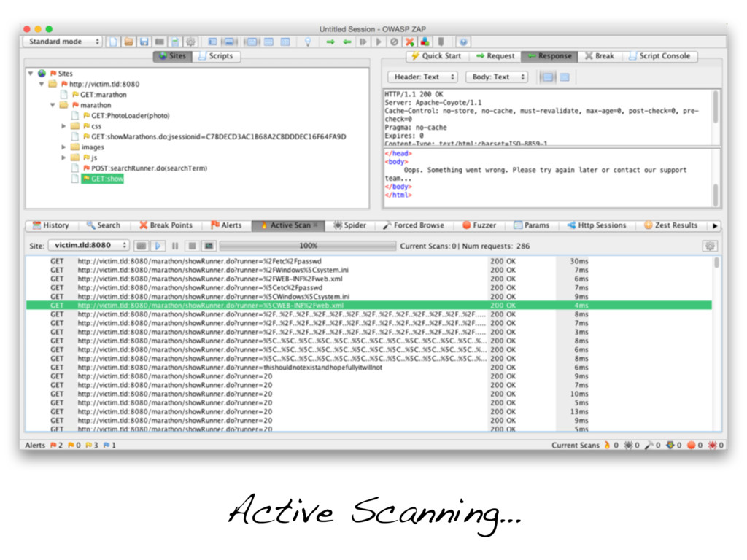Open the Zest Results tab
747x560 pixels.
tap(671, 225)
